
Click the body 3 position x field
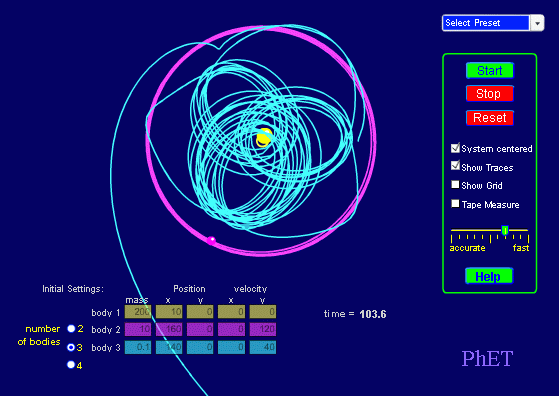click(169, 347)
